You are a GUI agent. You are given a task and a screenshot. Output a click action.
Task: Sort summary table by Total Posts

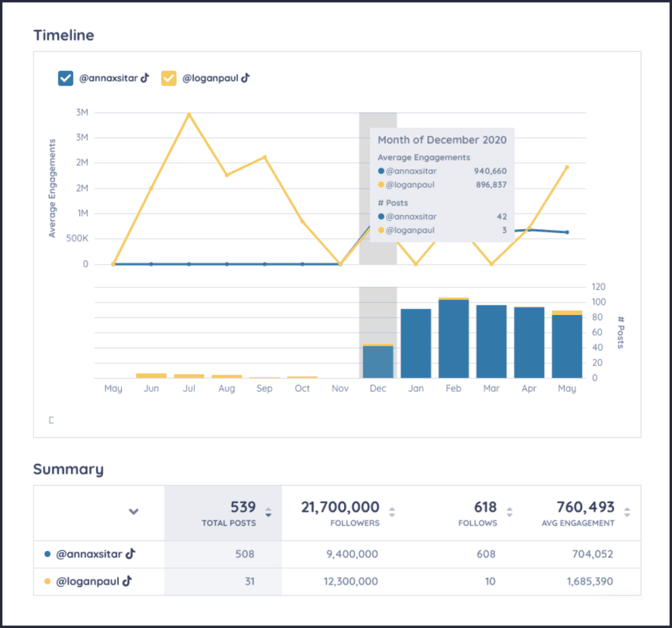pyautogui.click(x=268, y=512)
